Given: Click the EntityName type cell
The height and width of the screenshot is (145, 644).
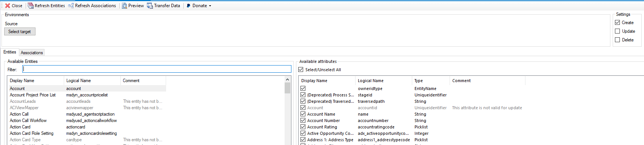Looking at the screenshot, I should click(425, 89).
